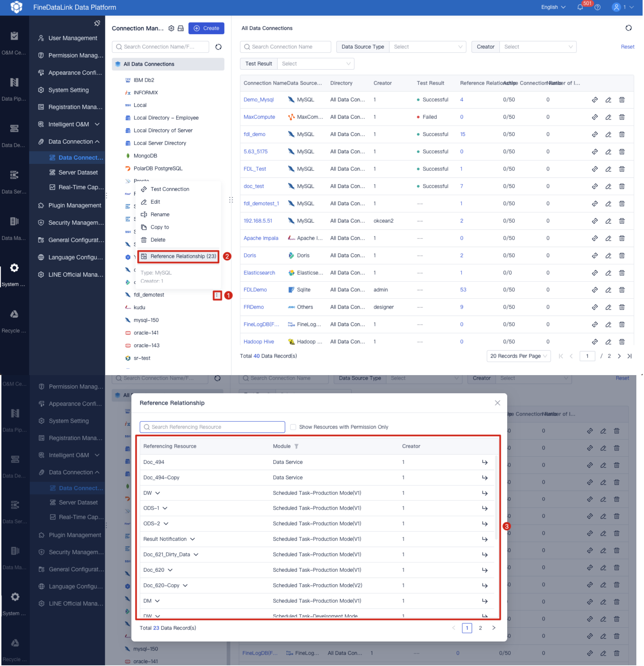Open the Data Source Type dropdown
Viewport: 644px width, 666px height.
click(428, 47)
